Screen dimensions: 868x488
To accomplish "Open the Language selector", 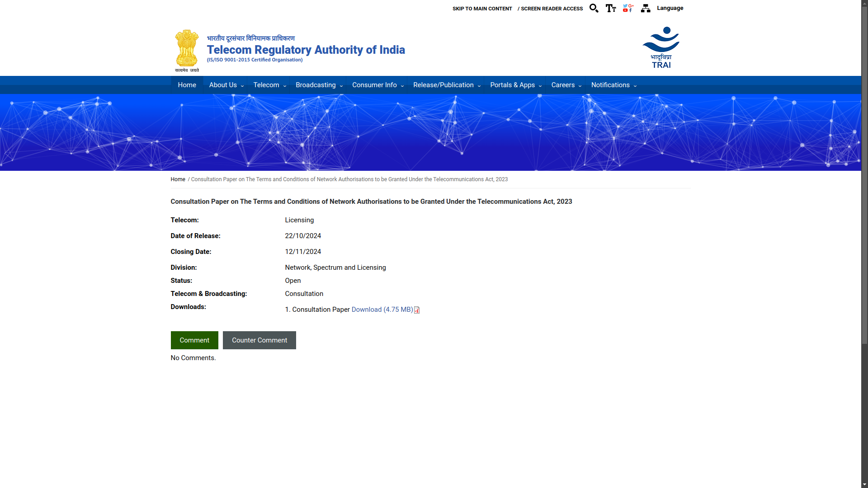I will (x=670, y=8).
